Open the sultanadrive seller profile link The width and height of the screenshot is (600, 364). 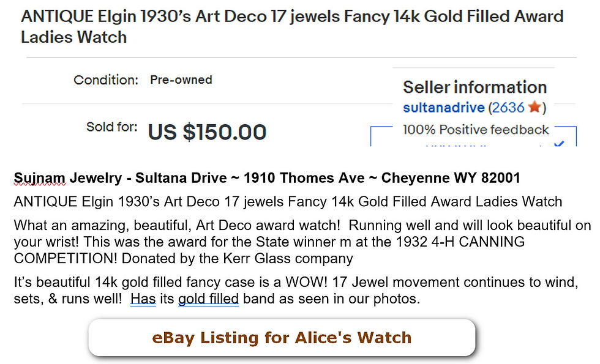(x=443, y=108)
